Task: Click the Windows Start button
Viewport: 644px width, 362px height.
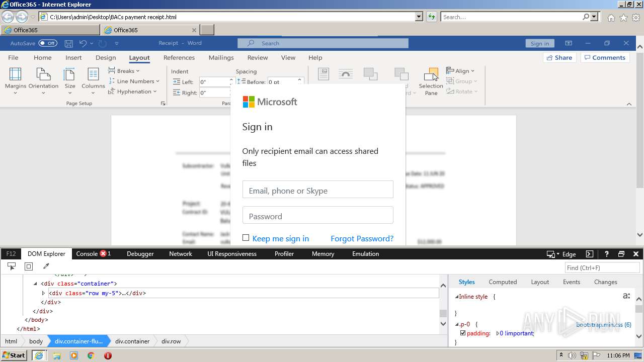Action: pos(14,355)
